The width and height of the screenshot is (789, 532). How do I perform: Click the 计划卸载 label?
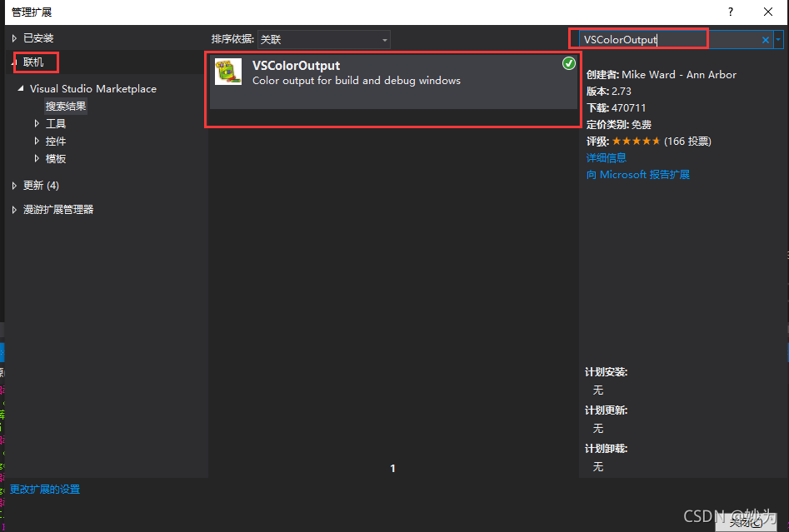coord(607,449)
